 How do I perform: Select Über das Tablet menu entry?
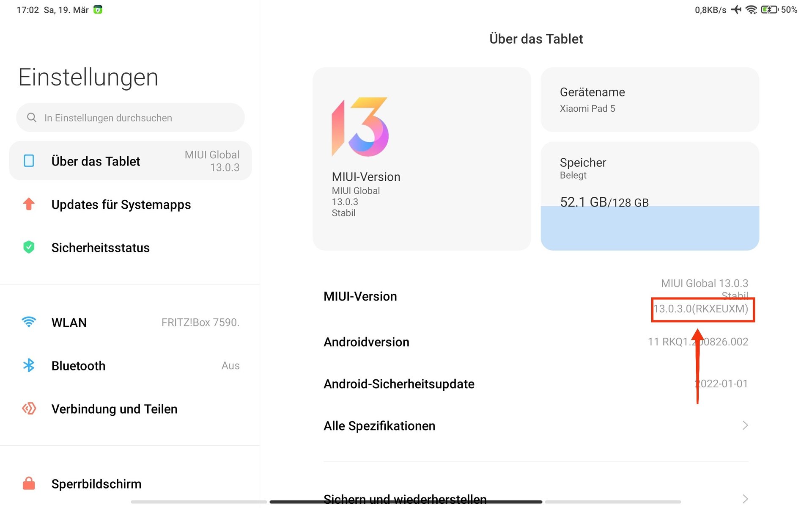pos(130,161)
